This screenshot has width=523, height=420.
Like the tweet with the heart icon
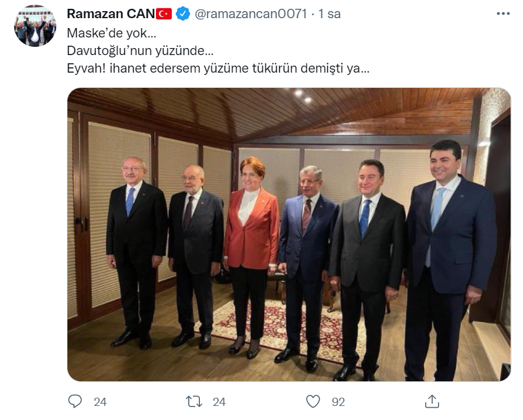(313, 401)
